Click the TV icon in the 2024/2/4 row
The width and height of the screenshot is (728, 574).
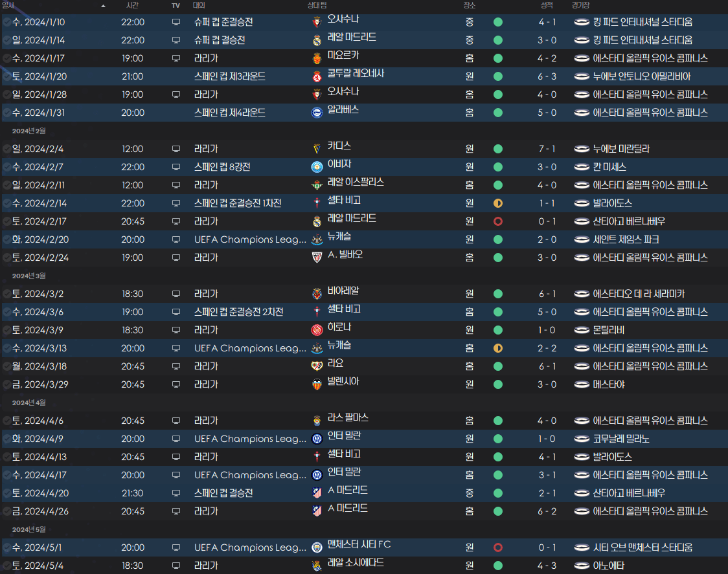[x=176, y=149]
